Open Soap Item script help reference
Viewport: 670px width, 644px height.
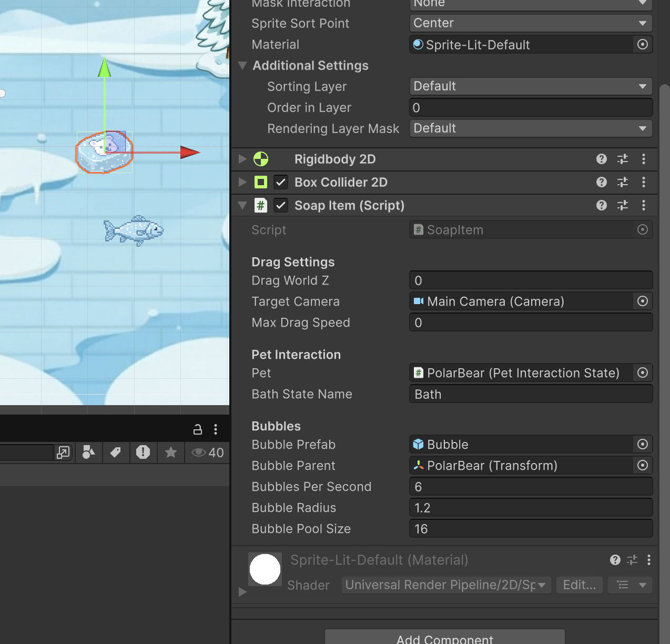[602, 205]
